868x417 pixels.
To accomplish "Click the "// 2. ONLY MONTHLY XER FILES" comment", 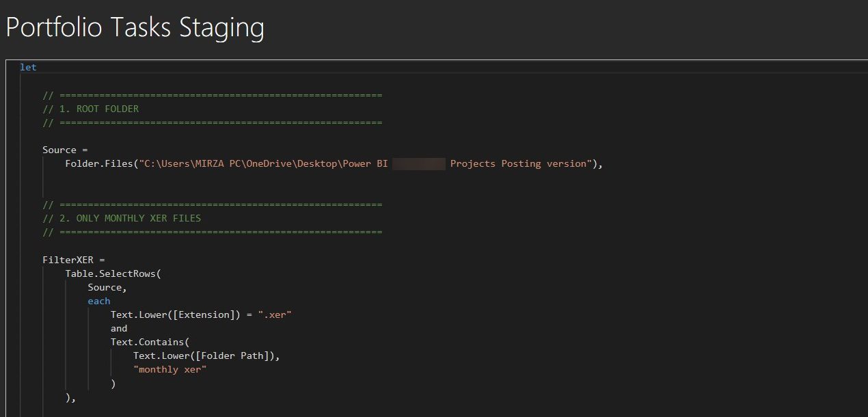I will [x=122, y=218].
